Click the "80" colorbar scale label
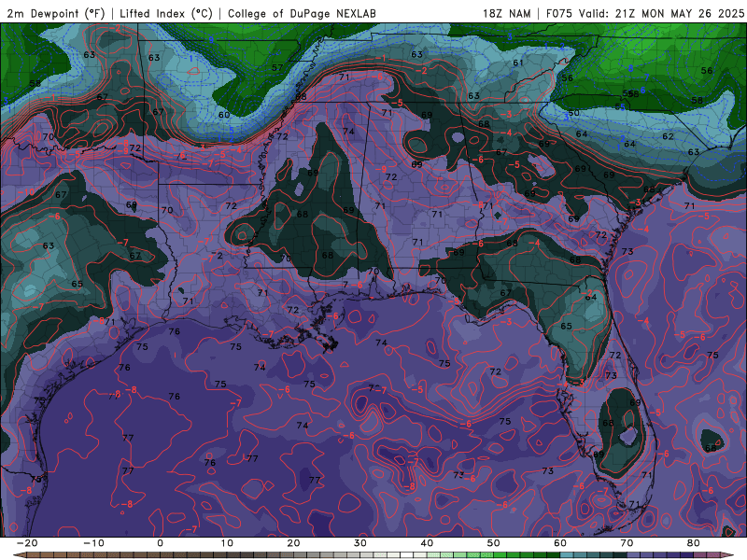Screen dimensions: 747x560 694,543
